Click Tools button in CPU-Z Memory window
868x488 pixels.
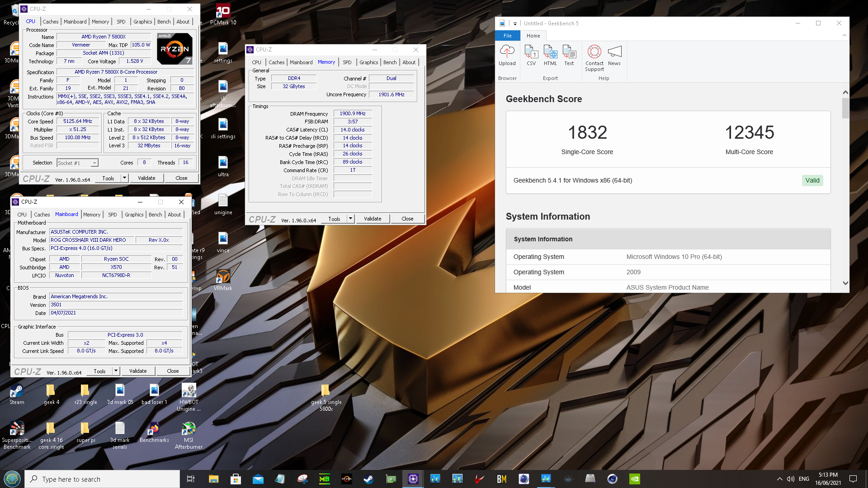point(335,219)
